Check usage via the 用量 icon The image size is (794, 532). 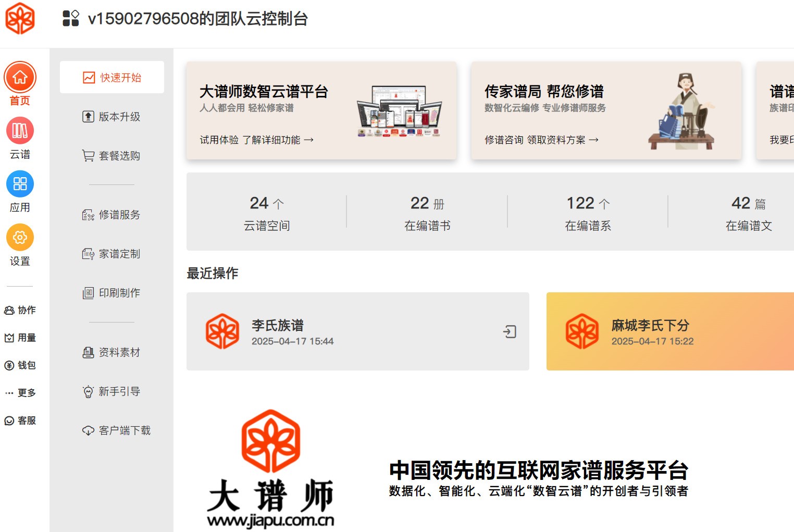pyautogui.click(x=20, y=338)
